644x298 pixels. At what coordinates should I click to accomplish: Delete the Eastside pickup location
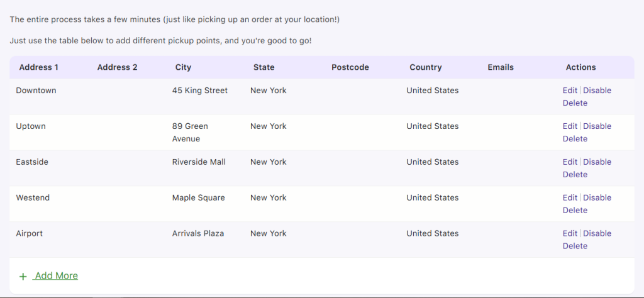tap(575, 175)
